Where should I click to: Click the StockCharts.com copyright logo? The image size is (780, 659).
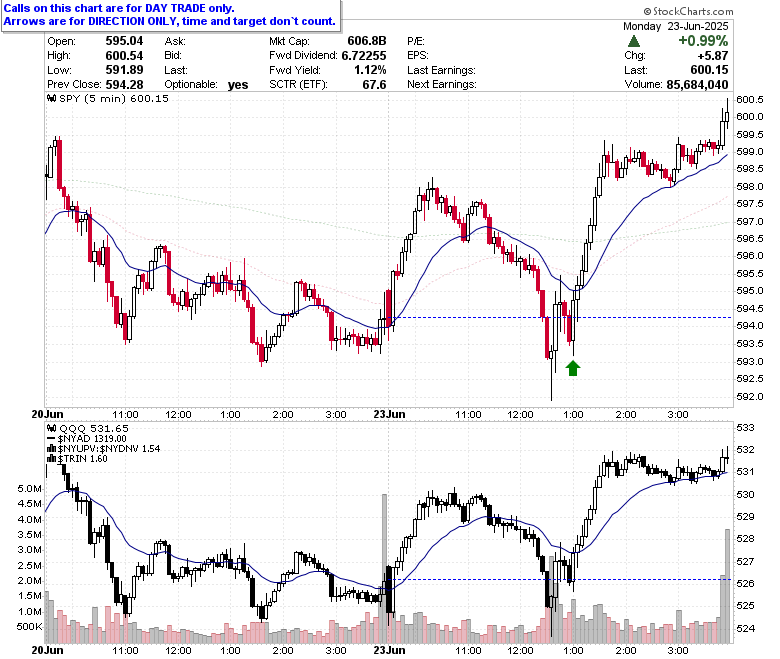pos(688,11)
